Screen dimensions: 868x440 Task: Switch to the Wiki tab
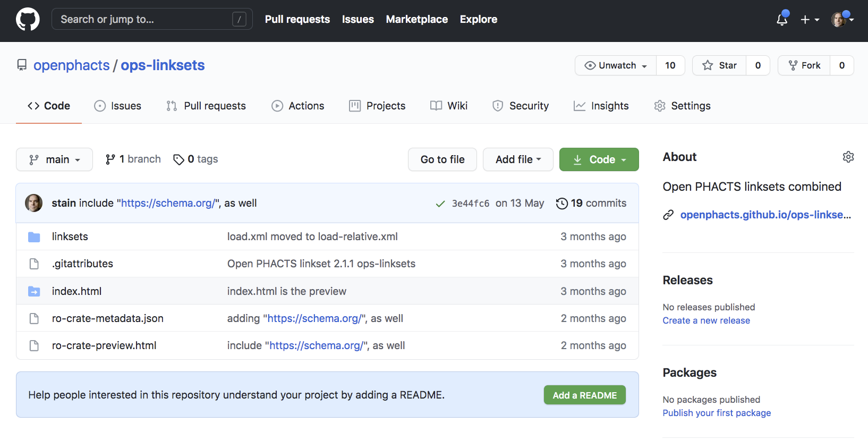(x=449, y=106)
